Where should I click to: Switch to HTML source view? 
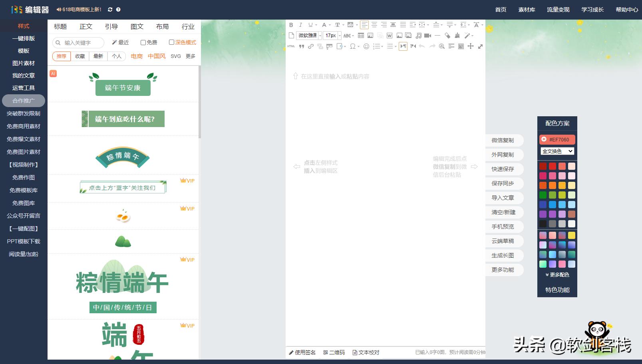[x=290, y=46]
